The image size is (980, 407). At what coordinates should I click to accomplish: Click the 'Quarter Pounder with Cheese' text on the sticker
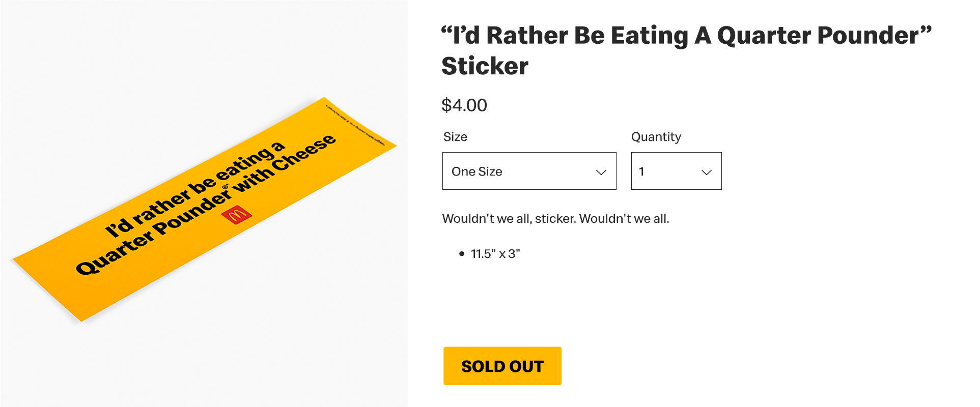click(x=206, y=205)
